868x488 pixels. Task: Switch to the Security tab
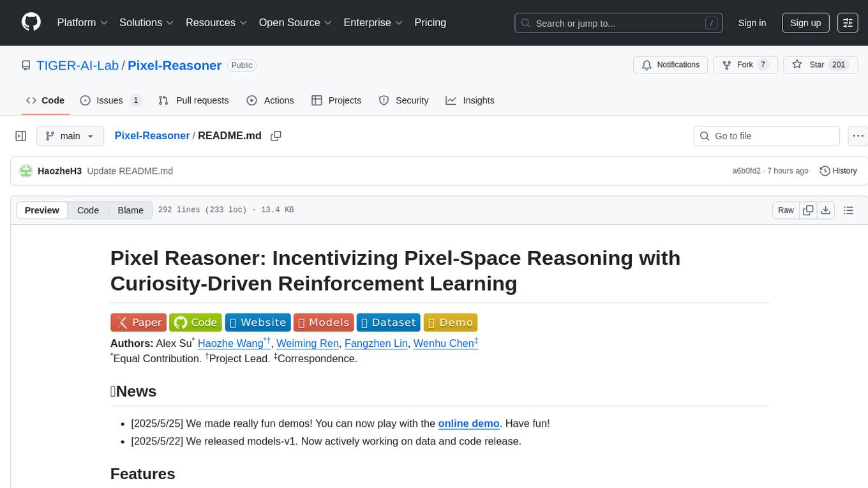tap(403, 100)
